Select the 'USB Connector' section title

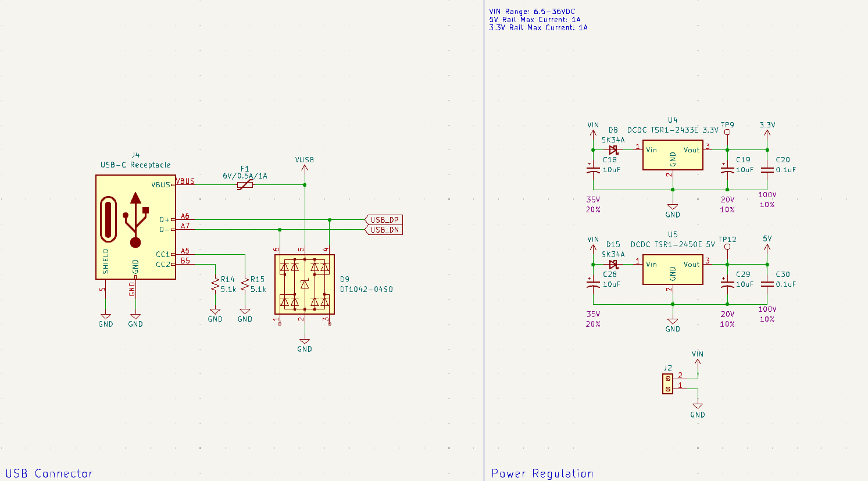[49, 473]
